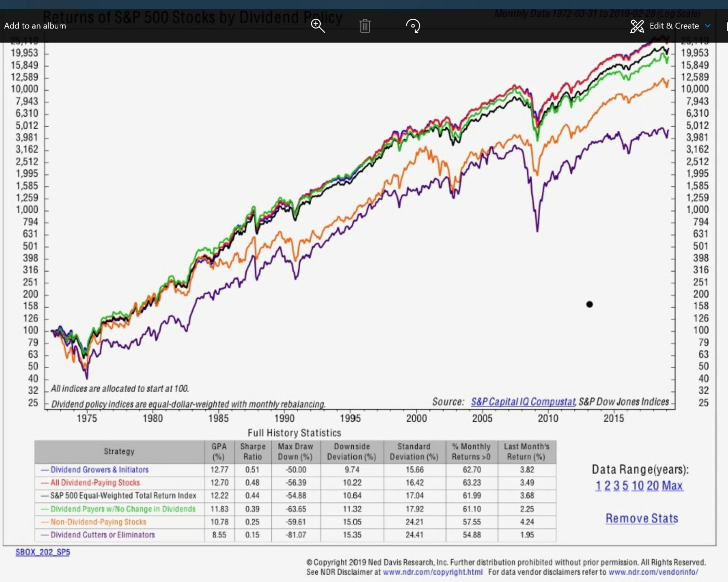Click the -81.07 max drawdown value
Image resolution: width=728 pixels, height=582 pixels.
pyautogui.click(x=296, y=535)
